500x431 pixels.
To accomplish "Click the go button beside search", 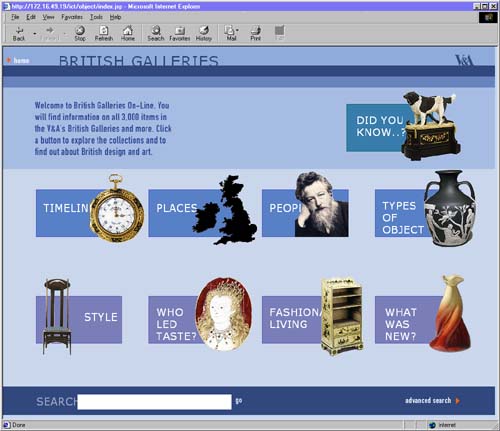I will (x=239, y=401).
